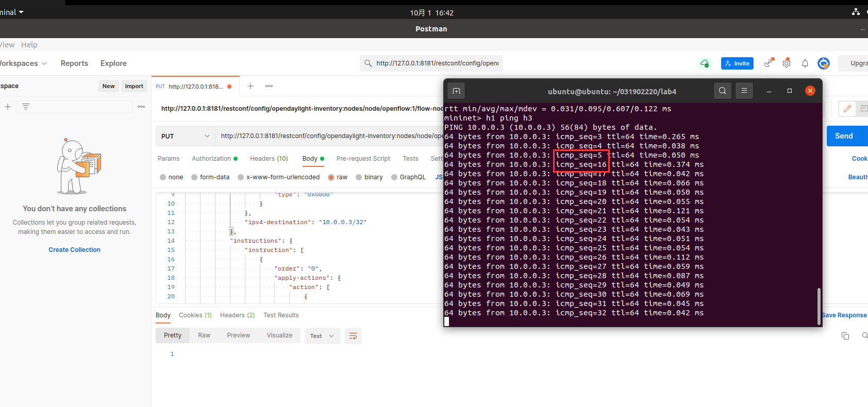Open the Terminal app menu in the top bar
Image resolution: width=868 pixels, height=407 pixels.
coord(12,12)
